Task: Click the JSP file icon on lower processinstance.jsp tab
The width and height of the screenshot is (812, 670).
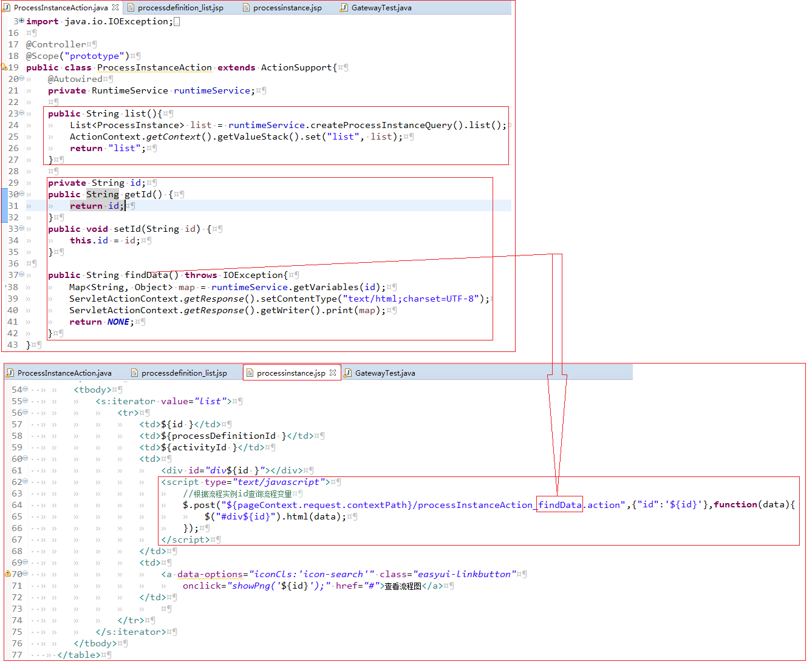Action: [250, 373]
